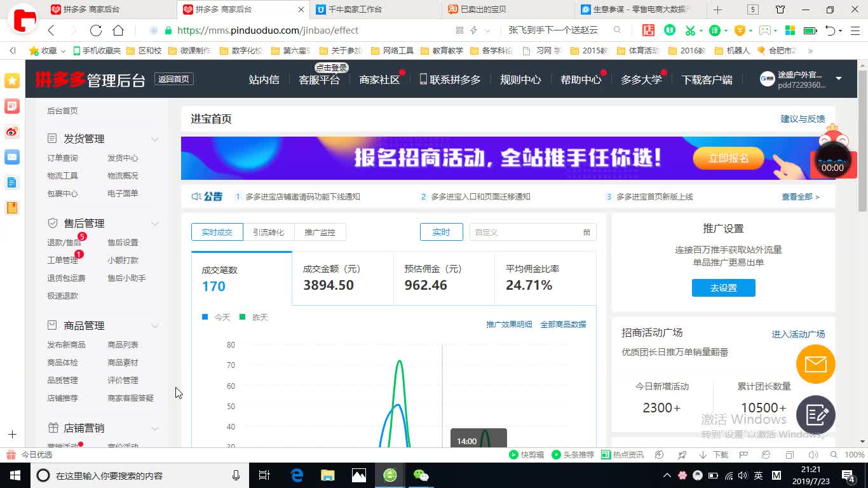
Task: Expand the bookmarks bar overflow chevron
Action: 810,50
